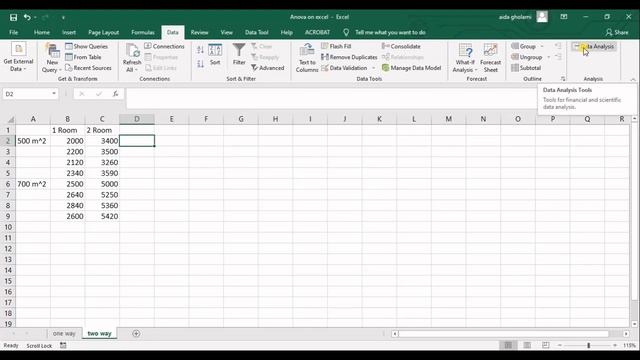The height and width of the screenshot is (360, 640).
Task: Switch to the one way sheet
Action: 64,333
